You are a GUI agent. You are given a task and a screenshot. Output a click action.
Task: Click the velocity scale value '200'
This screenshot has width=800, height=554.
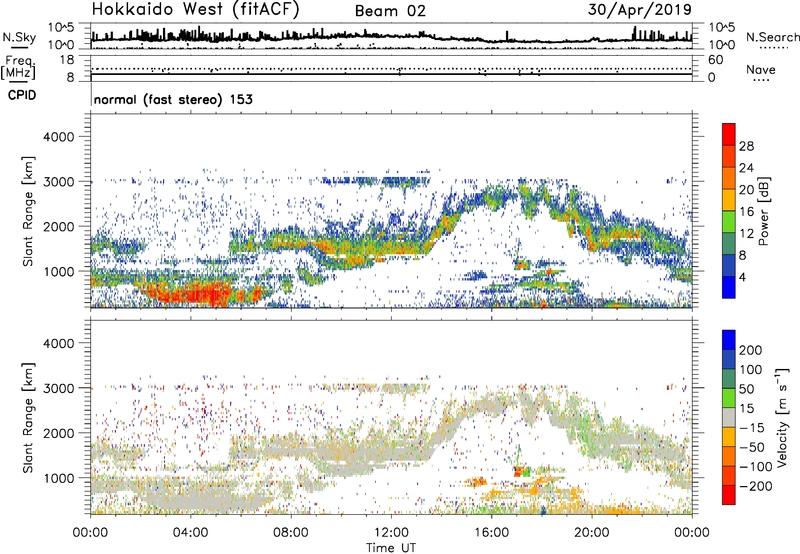tap(751, 350)
